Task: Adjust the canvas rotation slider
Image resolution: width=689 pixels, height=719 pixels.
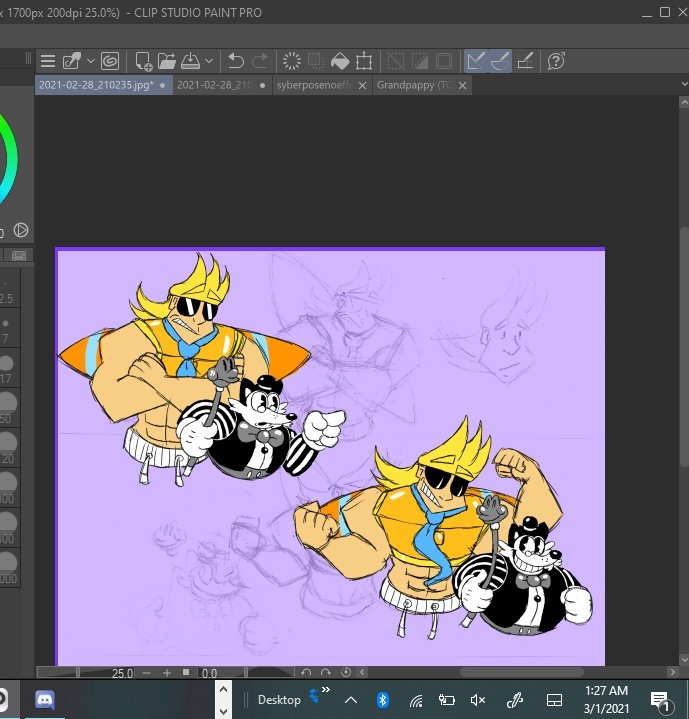Action: click(x=270, y=672)
